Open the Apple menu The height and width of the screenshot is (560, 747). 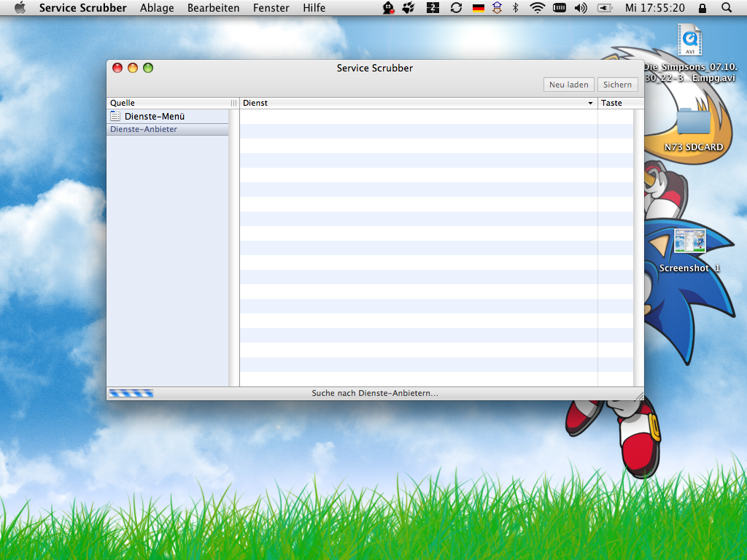click(x=20, y=7)
